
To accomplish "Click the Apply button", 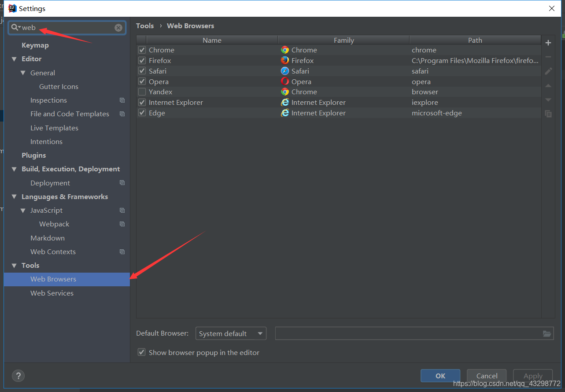I will (533, 376).
